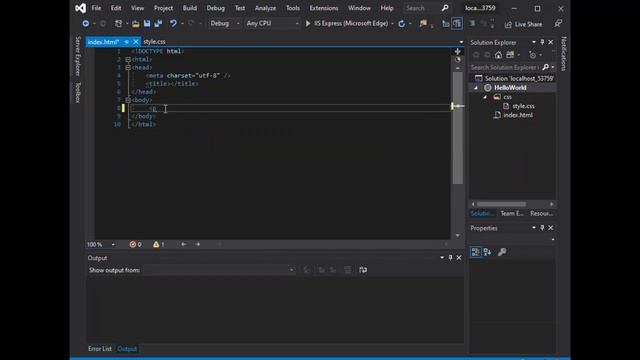Pin the Solution Explorer panel
This screenshot has width=640, height=360.
(542, 42)
